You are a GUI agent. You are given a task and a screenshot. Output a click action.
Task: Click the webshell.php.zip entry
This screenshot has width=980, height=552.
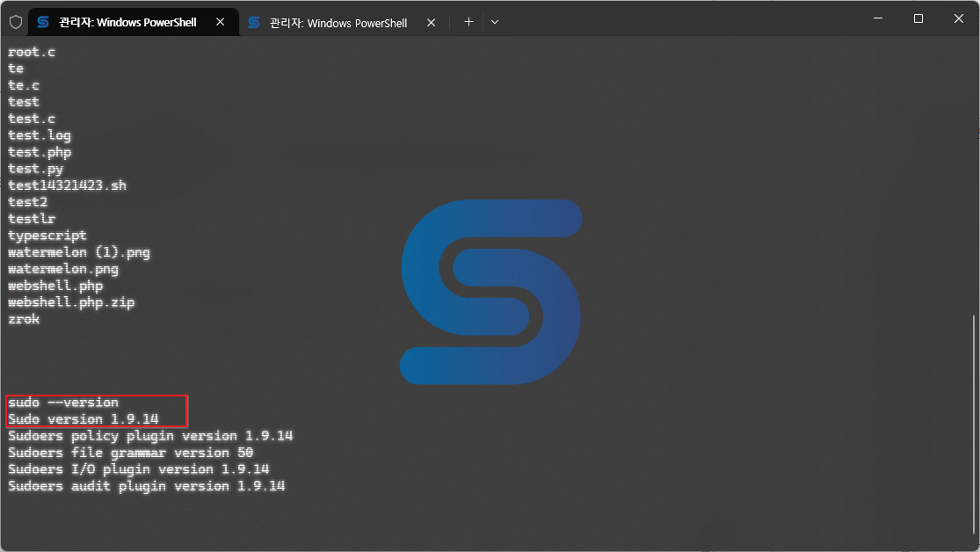(x=71, y=302)
